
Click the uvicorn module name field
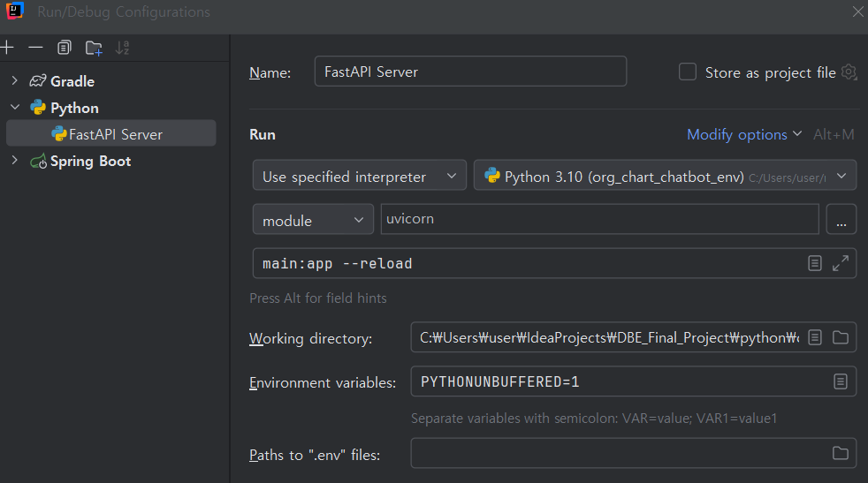click(x=599, y=219)
